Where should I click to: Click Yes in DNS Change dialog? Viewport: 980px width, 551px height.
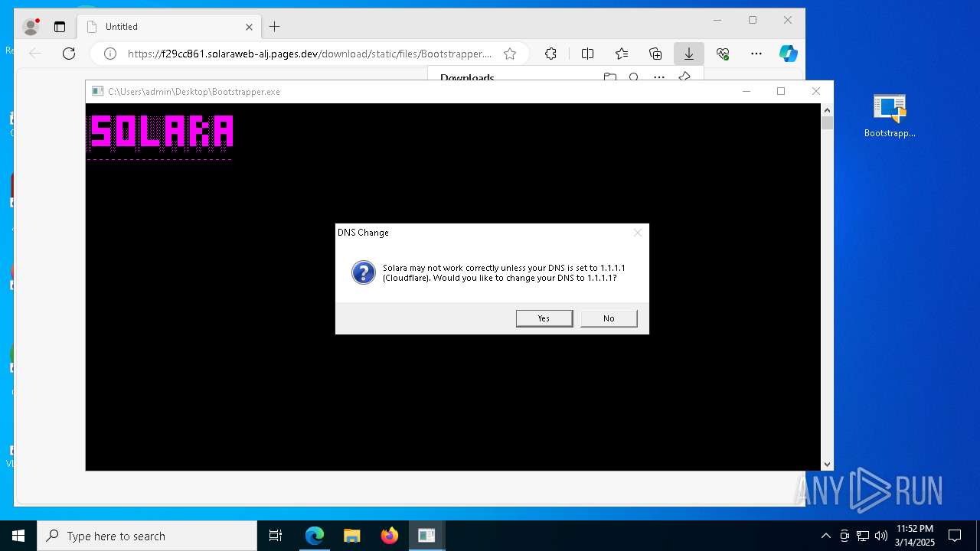(544, 318)
